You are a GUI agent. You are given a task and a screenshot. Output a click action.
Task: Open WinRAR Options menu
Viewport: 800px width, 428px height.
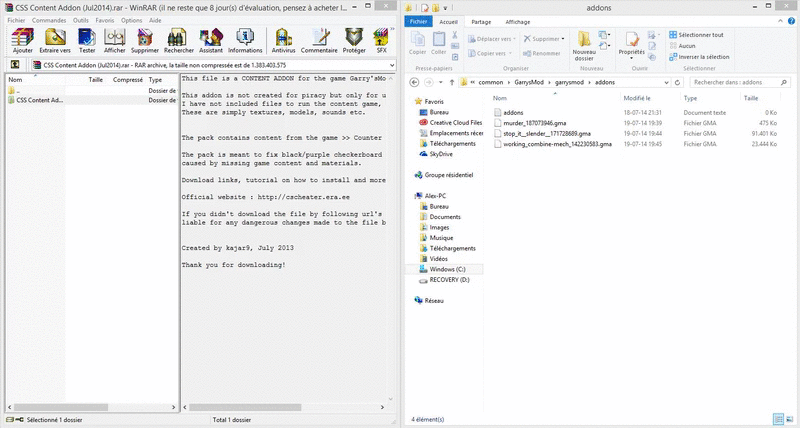(x=132, y=20)
